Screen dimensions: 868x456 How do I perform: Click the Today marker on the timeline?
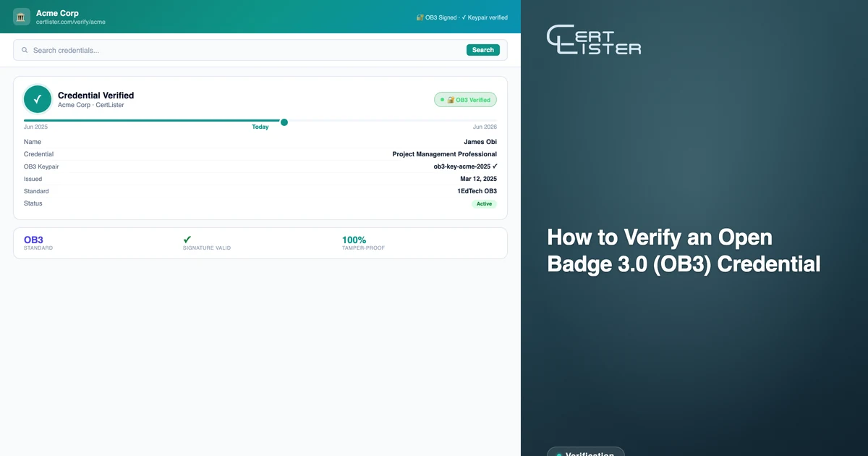[284, 122]
